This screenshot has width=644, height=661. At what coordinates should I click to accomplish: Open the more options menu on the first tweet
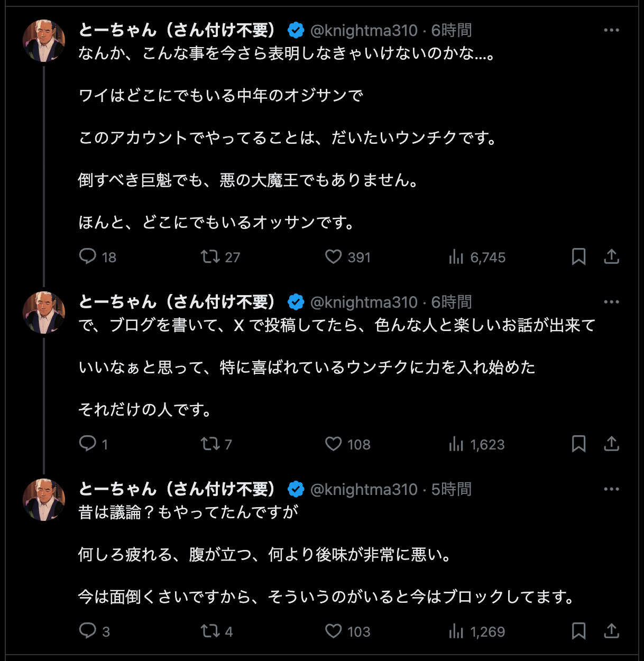(x=611, y=31)
